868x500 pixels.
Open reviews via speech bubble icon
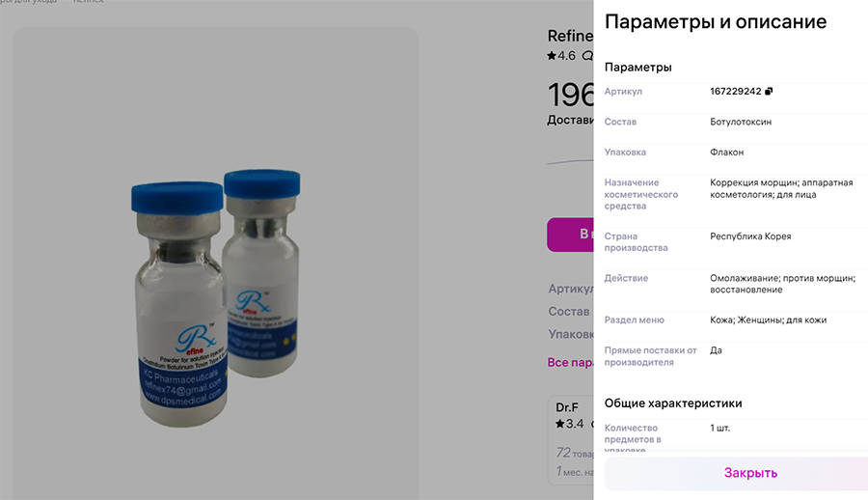(587, 55)
